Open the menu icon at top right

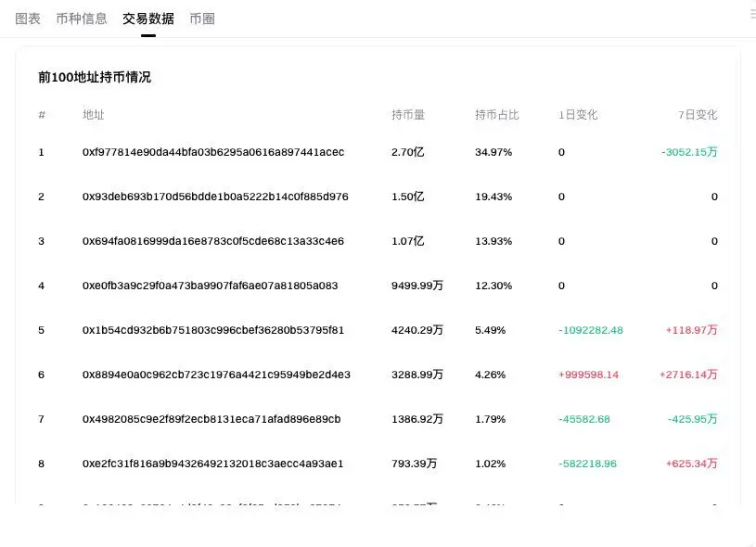tap(752, 14)
